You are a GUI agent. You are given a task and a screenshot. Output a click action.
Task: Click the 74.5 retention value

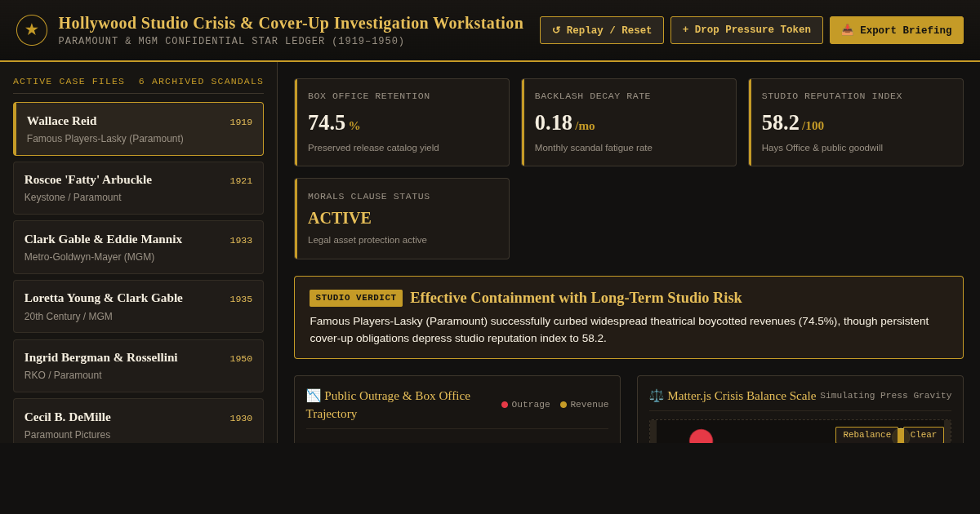click(327, 122)
